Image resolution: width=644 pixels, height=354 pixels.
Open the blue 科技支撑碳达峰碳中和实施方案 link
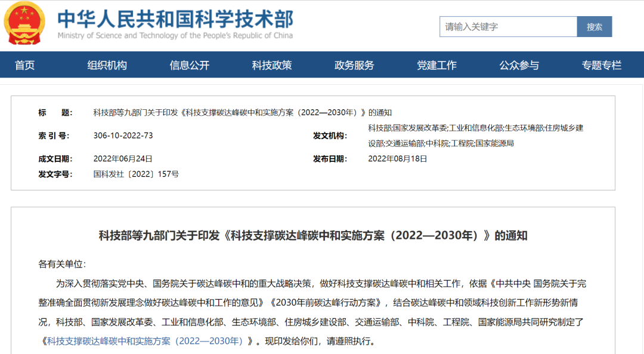[145, 341]
